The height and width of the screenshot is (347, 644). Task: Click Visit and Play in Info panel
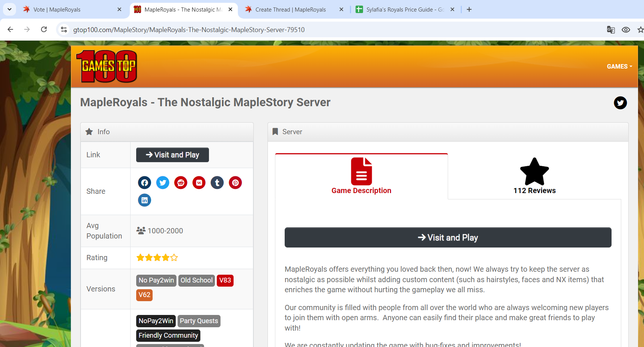coord(172,155)
